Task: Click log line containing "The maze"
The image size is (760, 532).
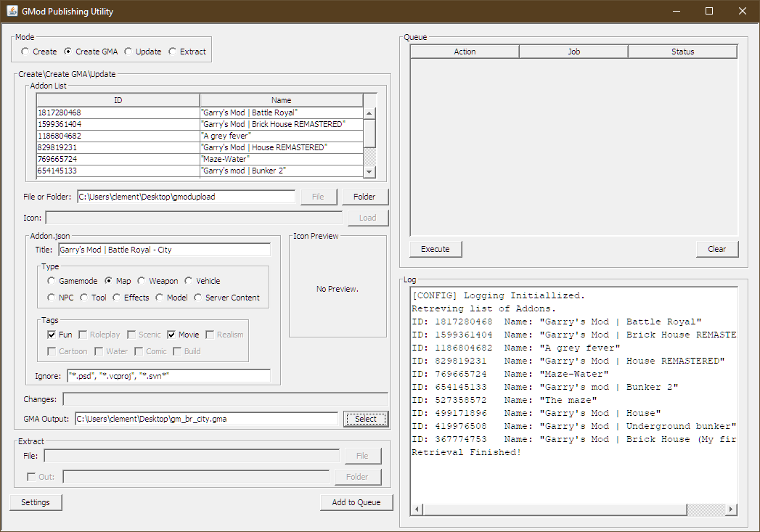Action: coord(504,400)
